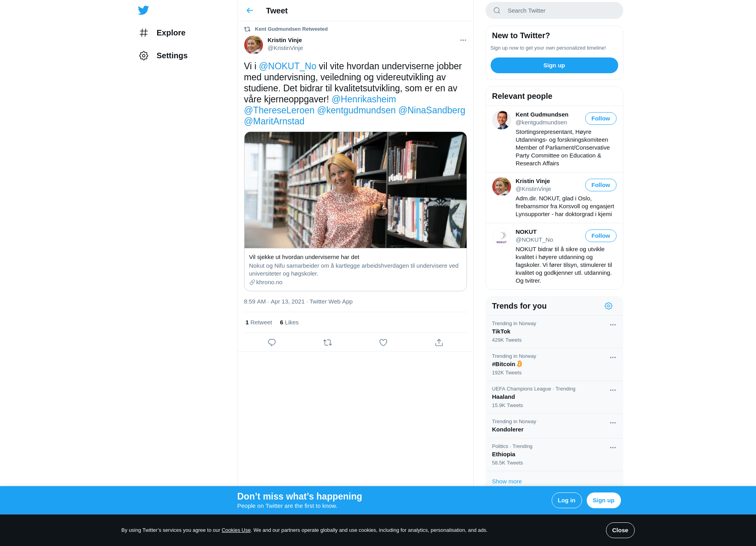756x546 pixels.
Task: Follow the NOKUT account
Action: pyautogui.click(x=600, y=236)
